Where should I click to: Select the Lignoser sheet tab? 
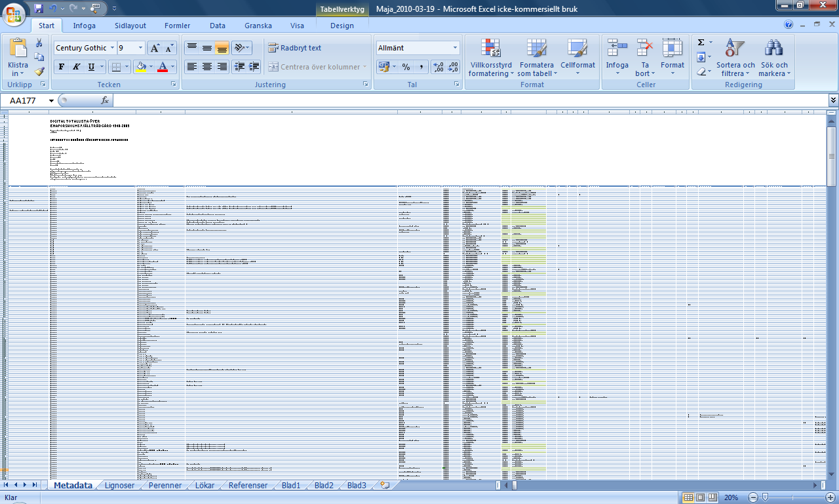coord(119,486)
